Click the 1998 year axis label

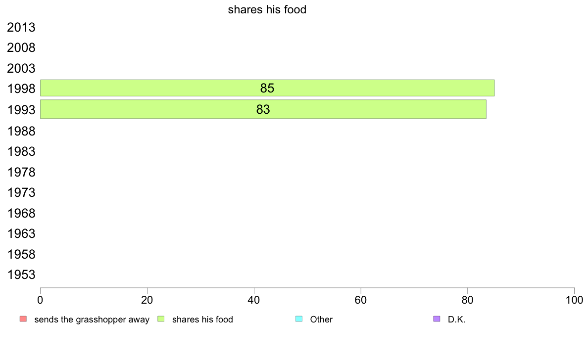(21, 89)
